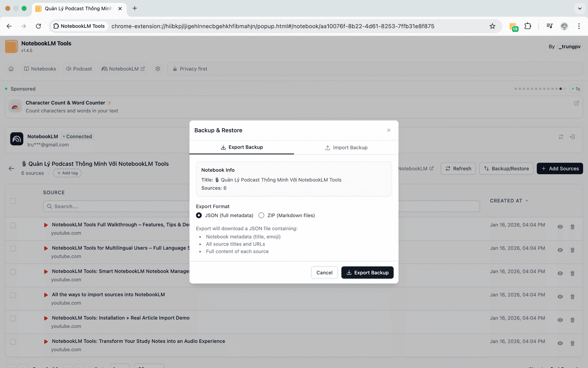The image size is (588, 368).
Task: Open the Podcast section
Action: click(x=79, y=69)
